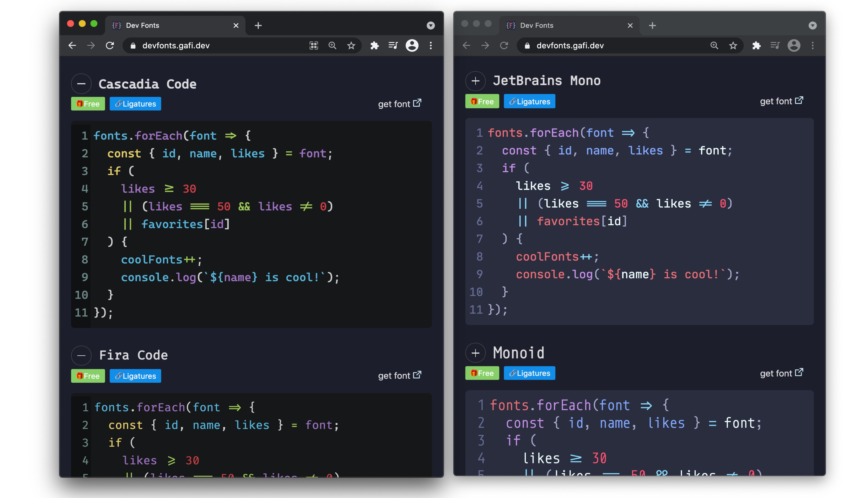Open the Chrome three-dot menu
The image size is (868, 498).
coord(431,45)
